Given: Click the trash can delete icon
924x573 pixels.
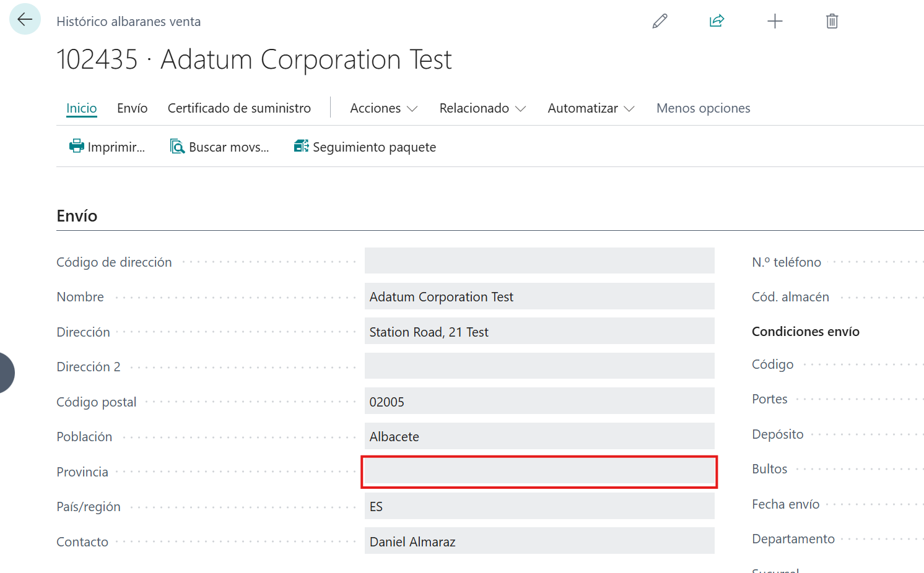Looking at the screenshot, I should 832,21.
